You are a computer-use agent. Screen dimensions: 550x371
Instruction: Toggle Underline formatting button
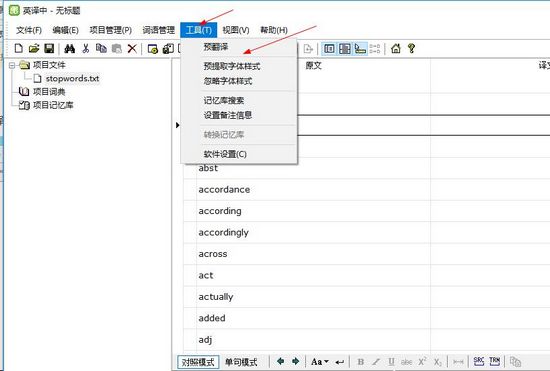tap(391, 362)
